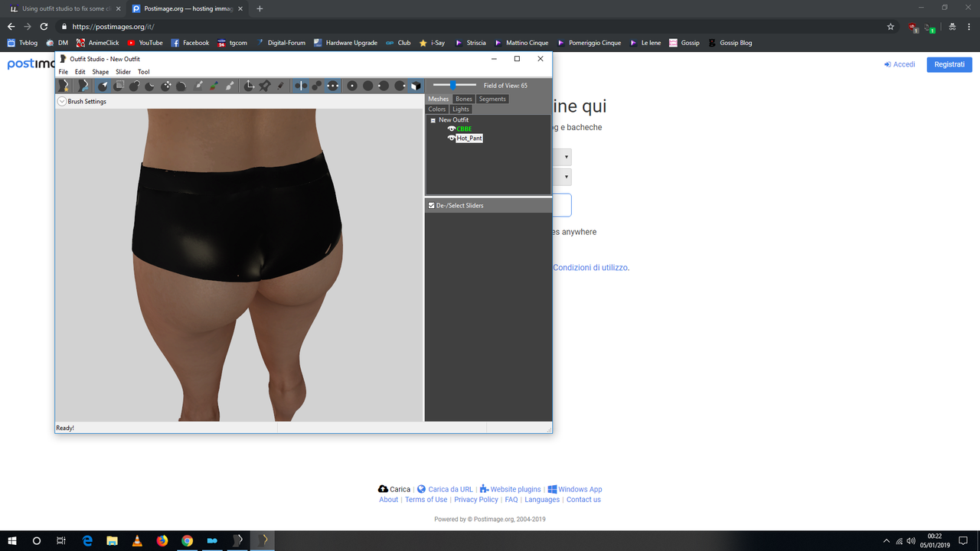Activate the Pivot pin tool
Viewport: 980px width, 551px height.
(x=265, y=86)
